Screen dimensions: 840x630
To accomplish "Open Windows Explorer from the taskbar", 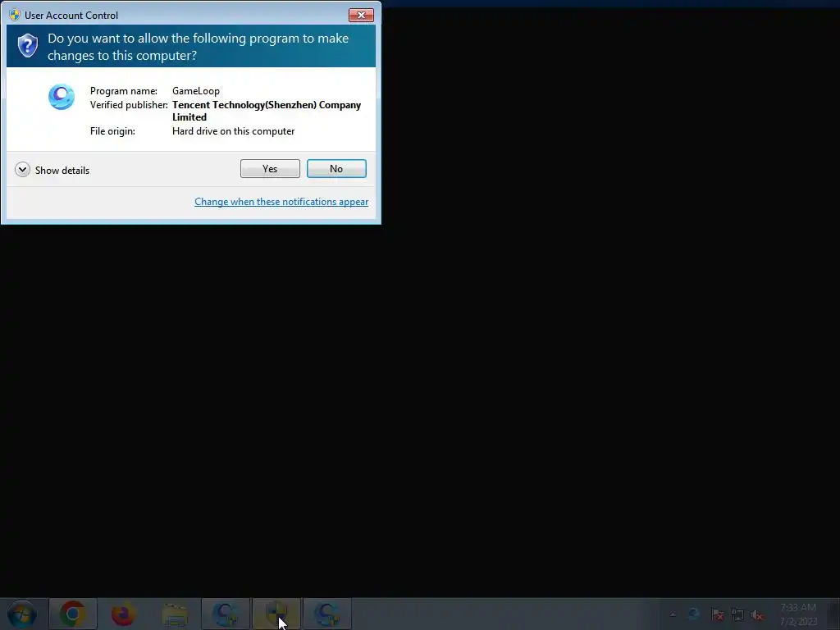I will click(x=175, y=614).
